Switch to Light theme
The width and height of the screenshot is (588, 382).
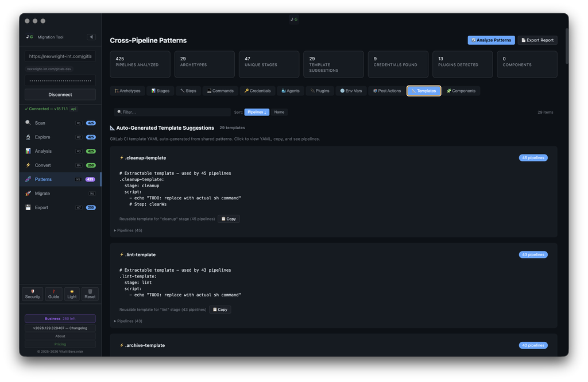click(x=72, y=294)
